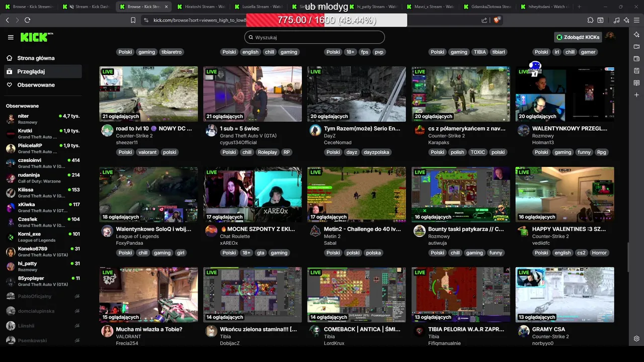644x362 pixels.
Task: Bookmark this page using the bookmark icon
Action: [x=133, y=20]
